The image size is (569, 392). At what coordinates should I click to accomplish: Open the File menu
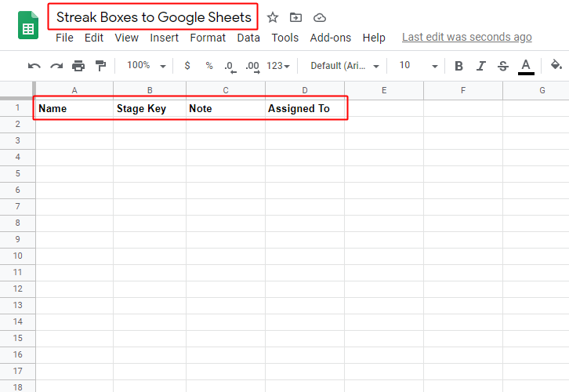click(64, 38)
